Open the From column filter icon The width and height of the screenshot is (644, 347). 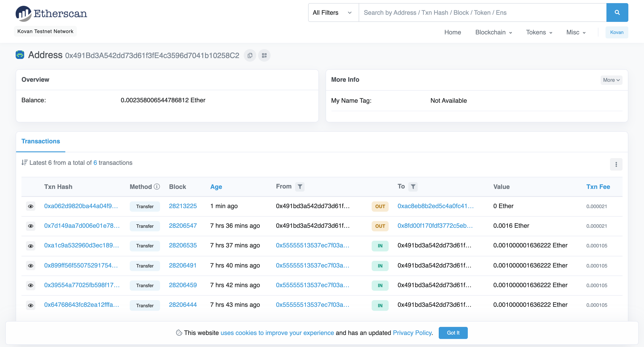tap(300, 186)
